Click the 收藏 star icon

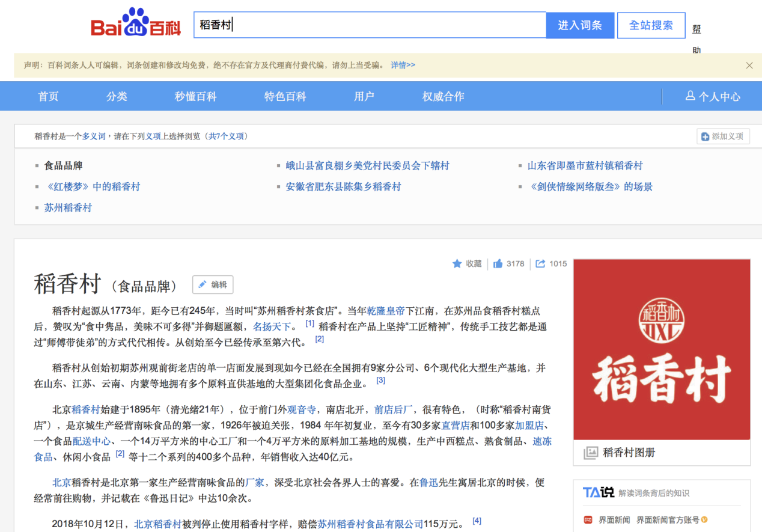click(x=457, y=263)
